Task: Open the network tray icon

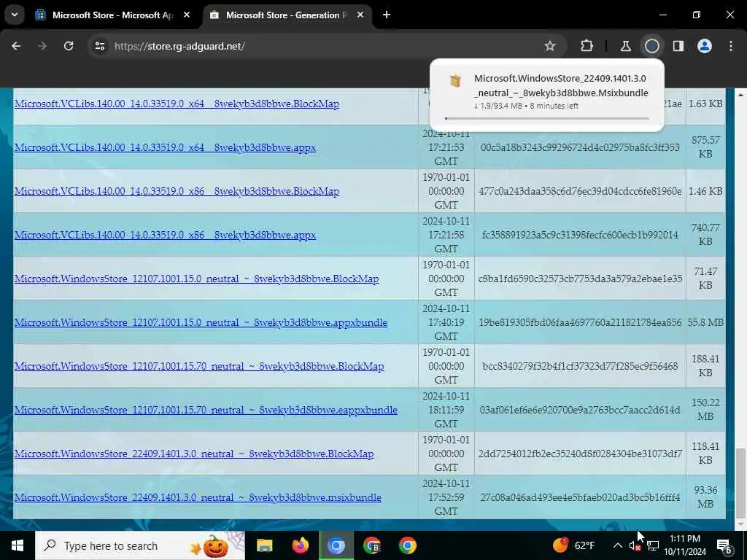Action: 653,546
